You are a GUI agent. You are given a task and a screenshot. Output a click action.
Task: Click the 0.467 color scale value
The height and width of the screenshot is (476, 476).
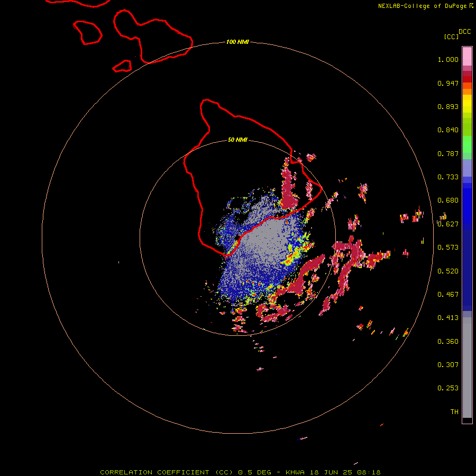pos(448,295)
